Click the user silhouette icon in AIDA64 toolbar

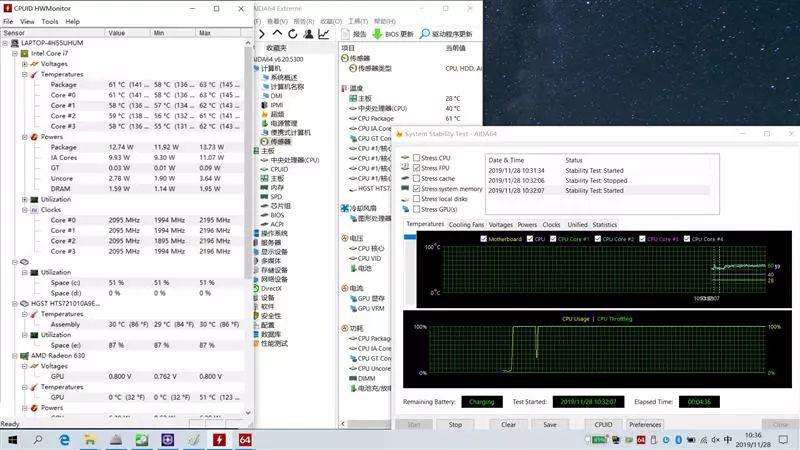pyautogui.click(x=308, y=34)
